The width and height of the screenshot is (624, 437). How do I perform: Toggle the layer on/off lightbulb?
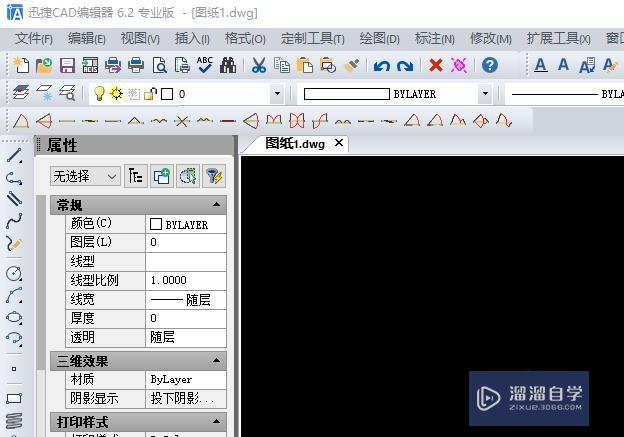99,94
